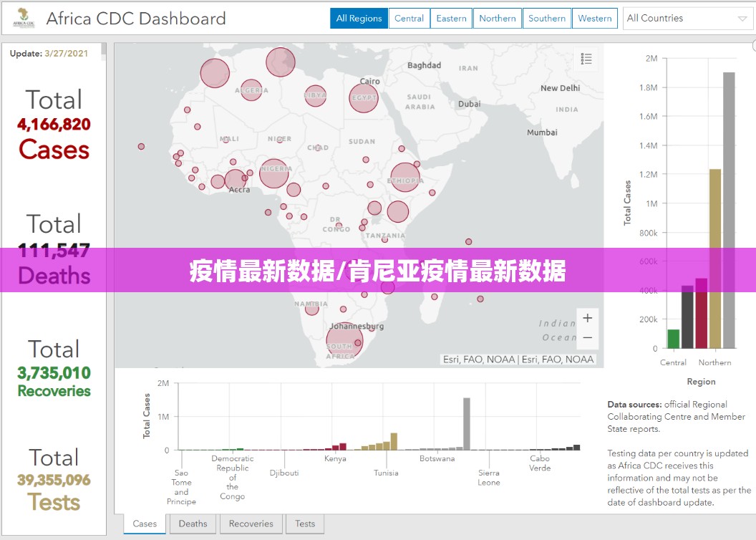Click the Ethiopia case bubble on map
Viewport: 756px width, 540px height.
coord(404,178)
